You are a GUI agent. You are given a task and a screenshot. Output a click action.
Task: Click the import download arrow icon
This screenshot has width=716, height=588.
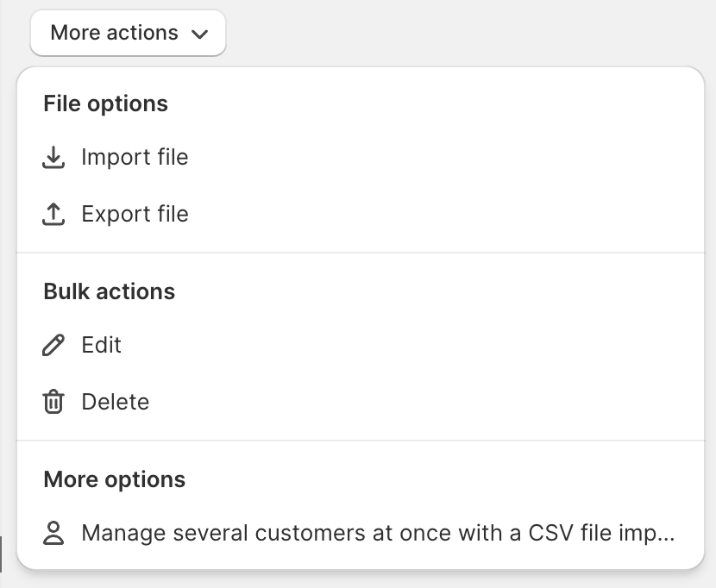(x=53, y=157)
